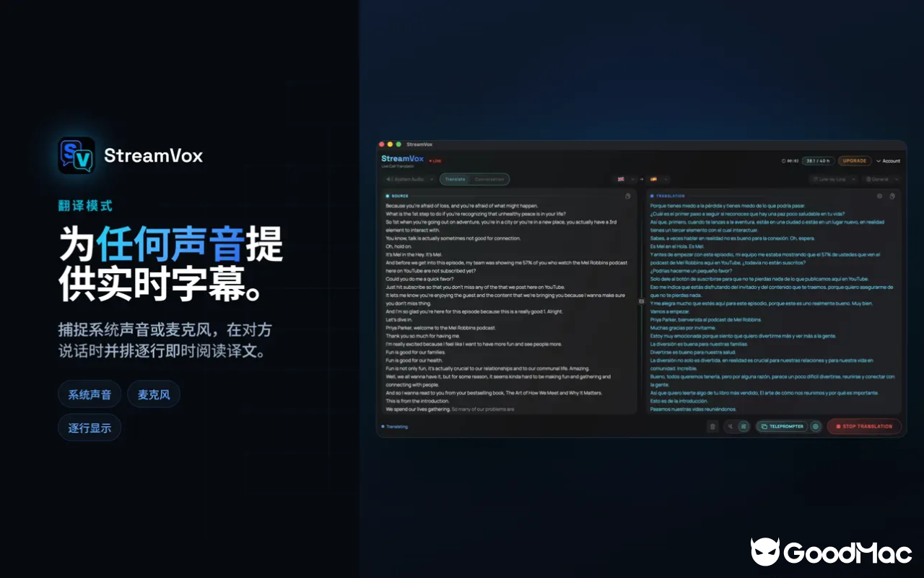
Task: Toggle the mute speaker icon in bottom bar
Action: pos(731,426)
